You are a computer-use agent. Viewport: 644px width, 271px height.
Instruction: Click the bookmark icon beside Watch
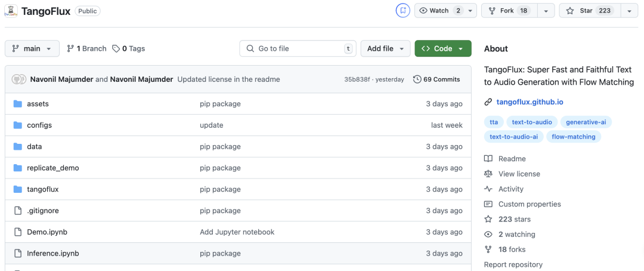[403, 11]
